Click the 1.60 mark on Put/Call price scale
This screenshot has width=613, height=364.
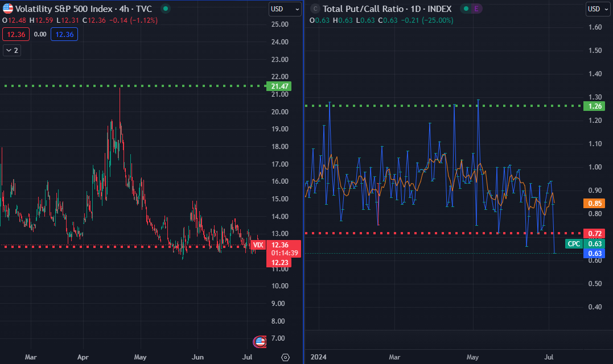click(x=595, y=27)
